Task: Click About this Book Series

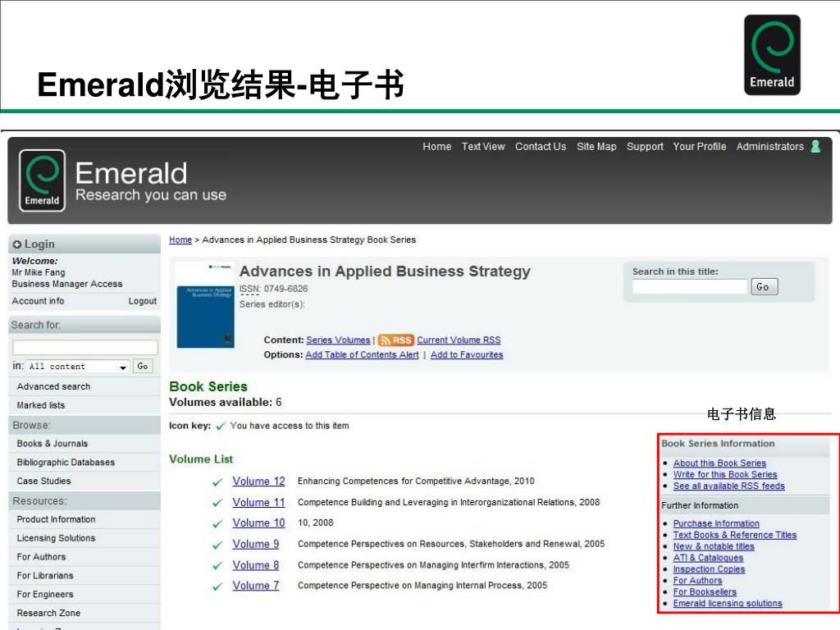Action: coord(719,463)
